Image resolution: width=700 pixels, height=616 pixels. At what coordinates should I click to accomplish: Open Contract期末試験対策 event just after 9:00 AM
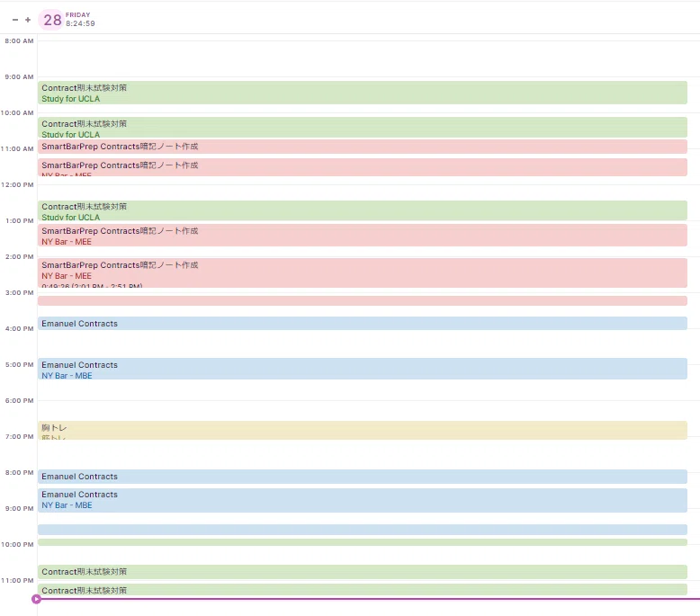tap(362, 93)
